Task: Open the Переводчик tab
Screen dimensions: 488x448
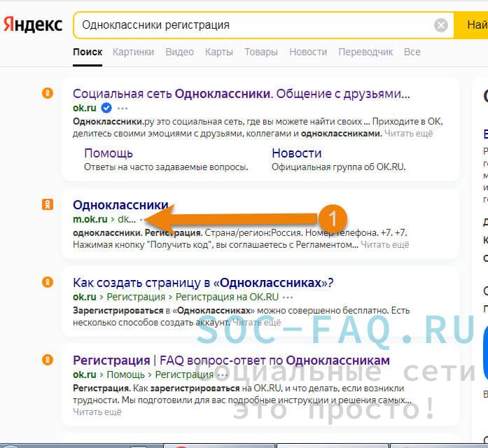Action: (x=365, y=52)
